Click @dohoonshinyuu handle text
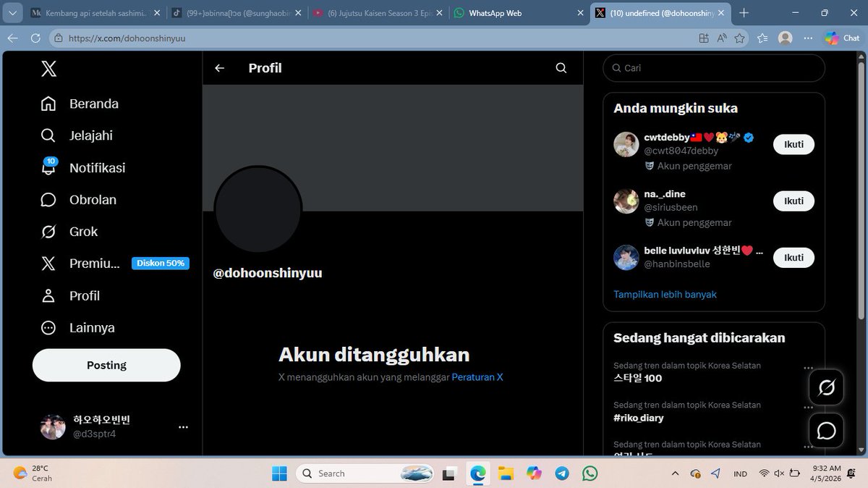868x488 pixels. [268, 273]
